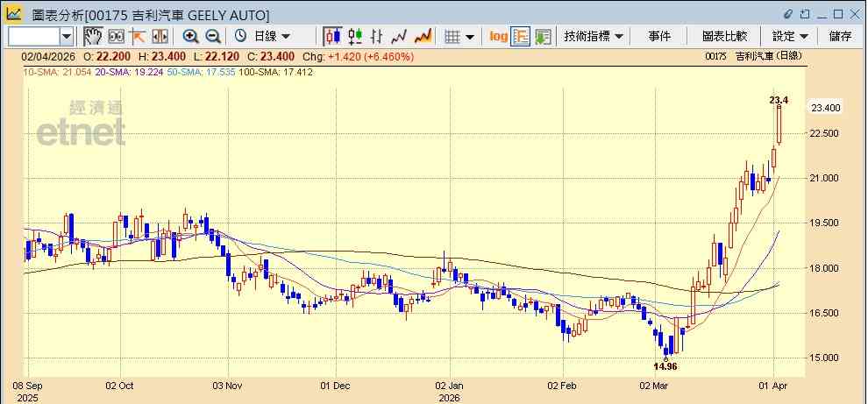This screenshot has width=868, height=404.
Task: Click the C: 23.400 close value
Action: click(271, 56)
